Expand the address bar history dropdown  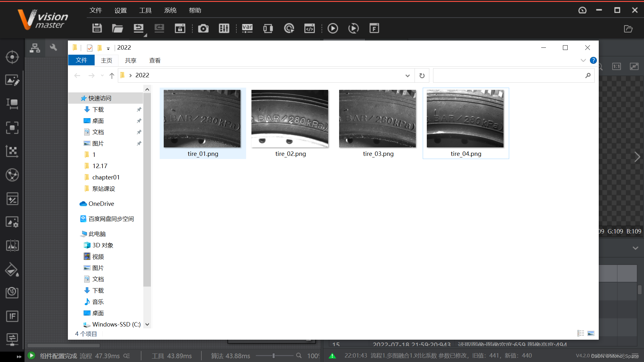[x=407, y=75]
